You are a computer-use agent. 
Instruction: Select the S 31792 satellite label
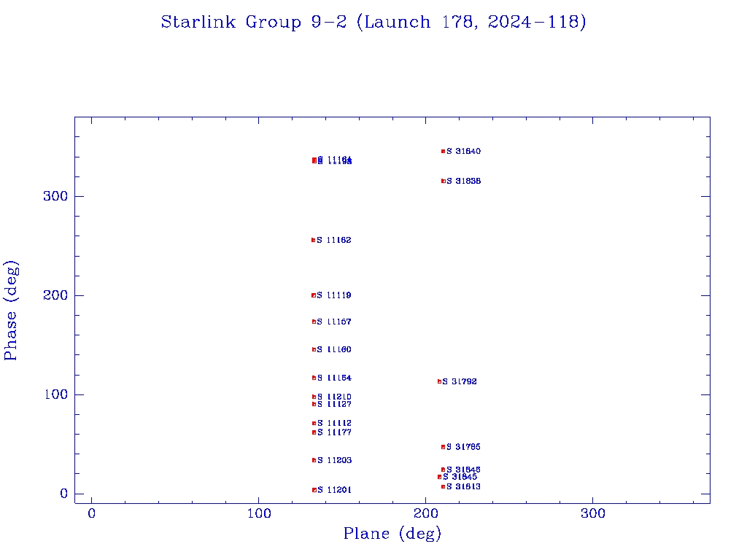[x=460, y=381]
